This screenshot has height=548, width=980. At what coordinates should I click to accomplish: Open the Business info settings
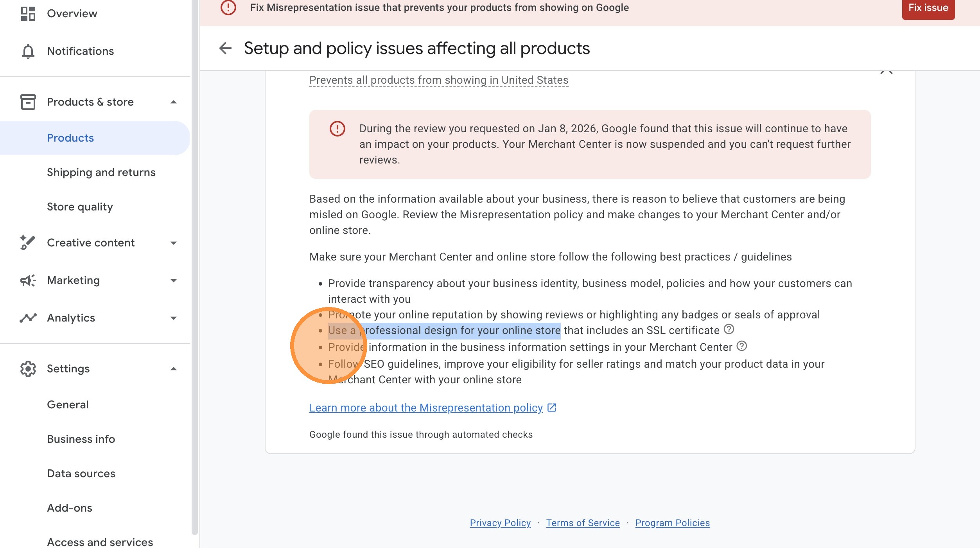pos(81,439)
